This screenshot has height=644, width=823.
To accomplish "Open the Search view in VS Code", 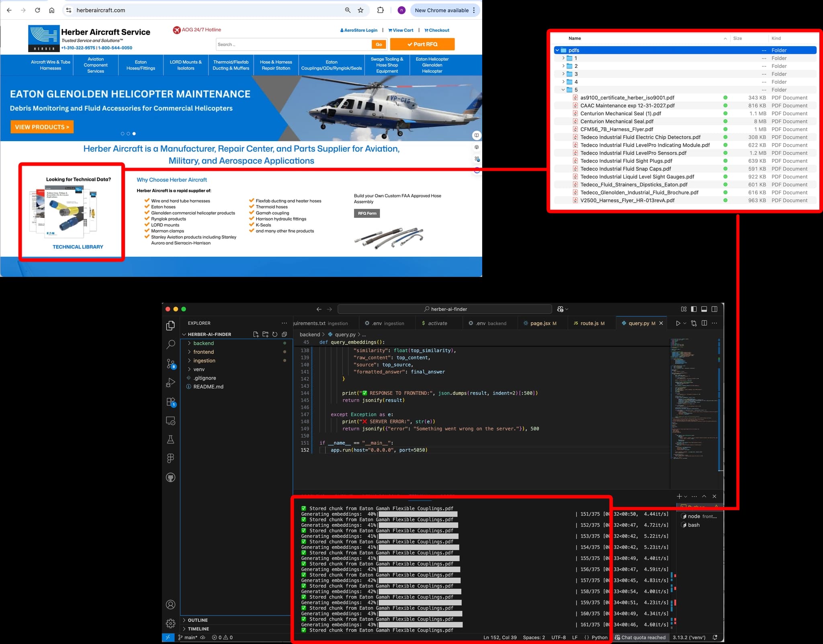I will (x=170, y=344).
